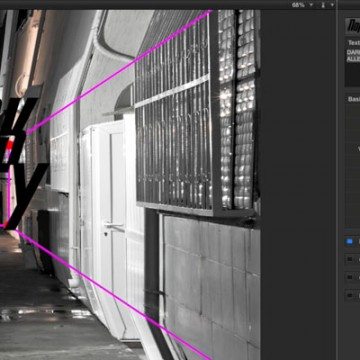Disable the blue checked checkbox in the inspector
The height and width of the screenshot is (360, 360).
coord(349,241)
